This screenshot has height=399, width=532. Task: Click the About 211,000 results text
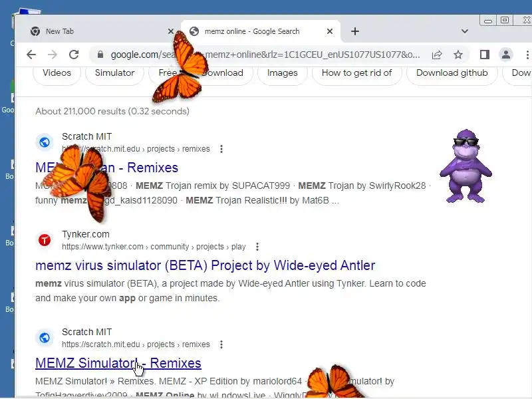[112, 111]
